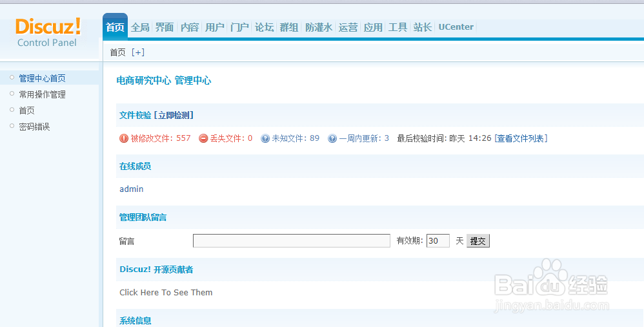Screen dimensions: 644x327
Task: Click the red missing files icon
Action: pyautogui.click(x=203, y=138)
